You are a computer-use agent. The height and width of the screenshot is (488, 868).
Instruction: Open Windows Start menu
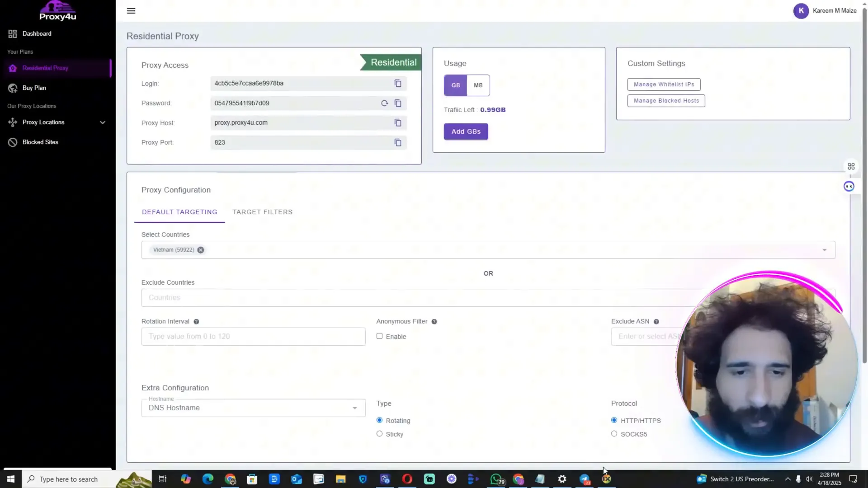click(10, 479)
